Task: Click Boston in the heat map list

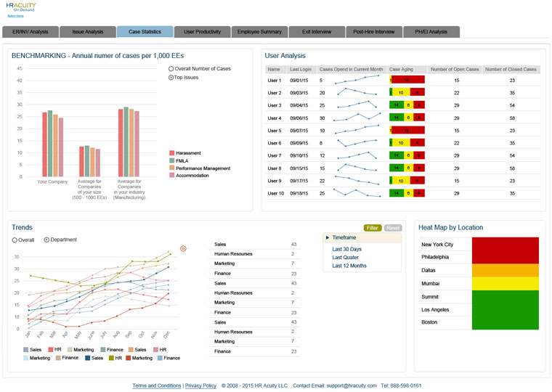Action: pyautogui.click(x=429, y=322)
